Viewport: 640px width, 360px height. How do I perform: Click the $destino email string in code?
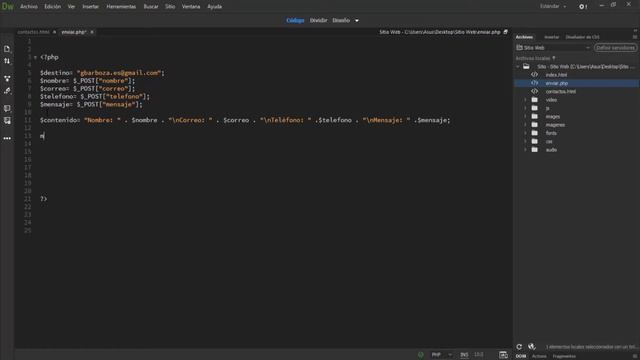tap(118, 73)
